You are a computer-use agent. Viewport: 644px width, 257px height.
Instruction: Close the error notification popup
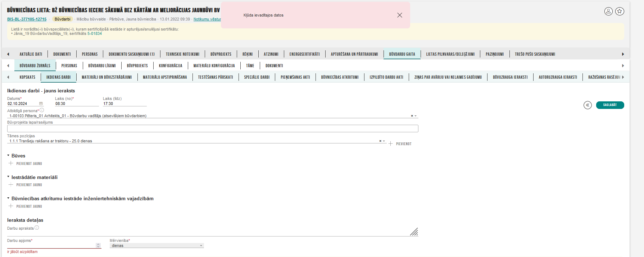point(399,15)
